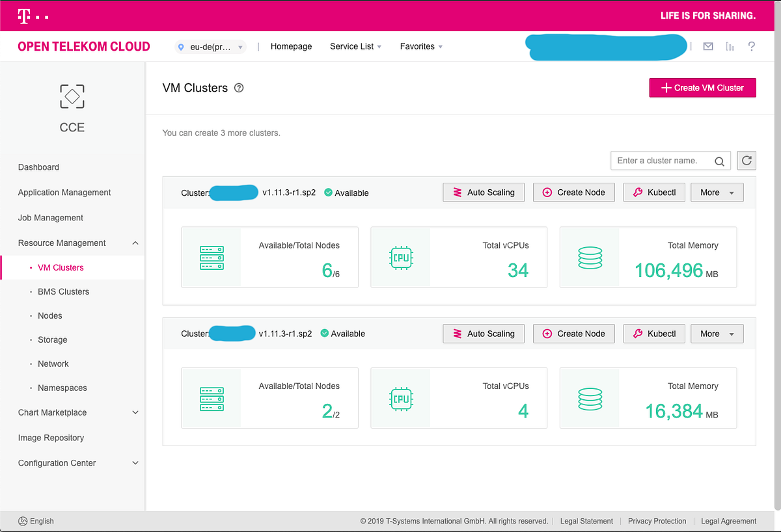Refresh the cluster list
Screen dimensions: 781x532
pos(747,161)
